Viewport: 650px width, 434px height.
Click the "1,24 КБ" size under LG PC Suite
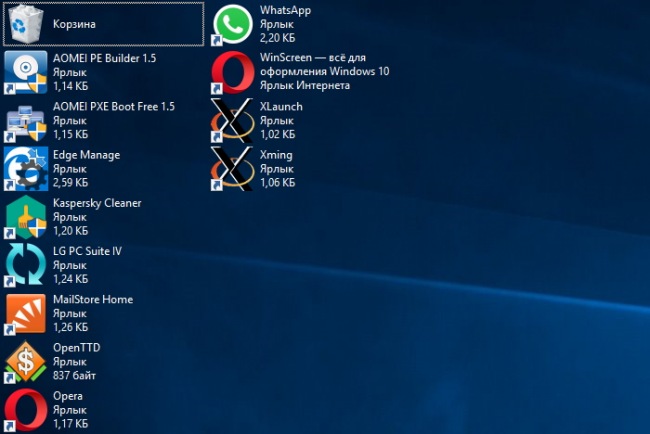tap(70, 279)
